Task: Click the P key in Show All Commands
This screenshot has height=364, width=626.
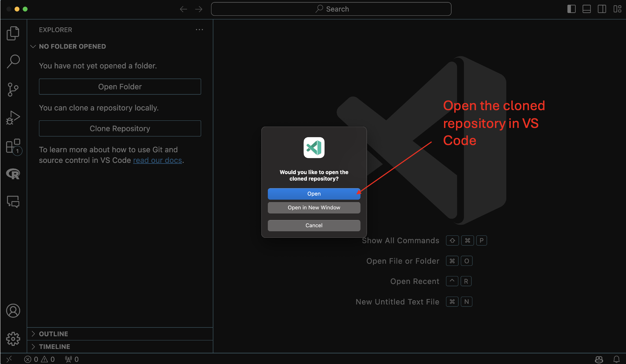Action: pyautogui.click(x=481, y=240)
